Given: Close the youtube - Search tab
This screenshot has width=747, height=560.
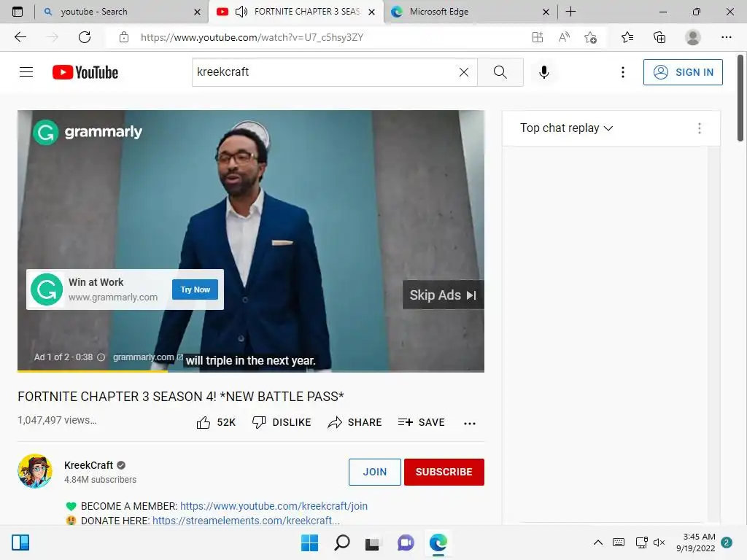Looking at the screenshot, I should pyautogui.click(x=197, y=12).
